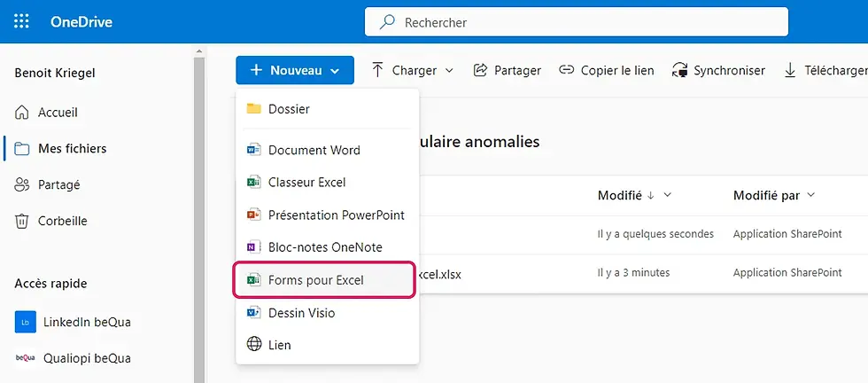Image resolution: width=868 pixels, height=383 pixels.
Task: Click the OneDrive title link
Action: pos(81,22)
